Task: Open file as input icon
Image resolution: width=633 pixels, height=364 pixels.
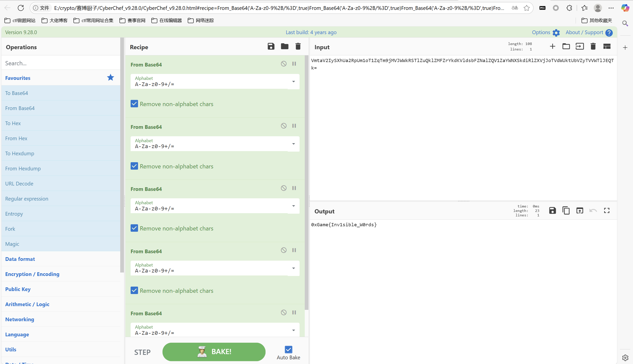Action: click(580, 46)
